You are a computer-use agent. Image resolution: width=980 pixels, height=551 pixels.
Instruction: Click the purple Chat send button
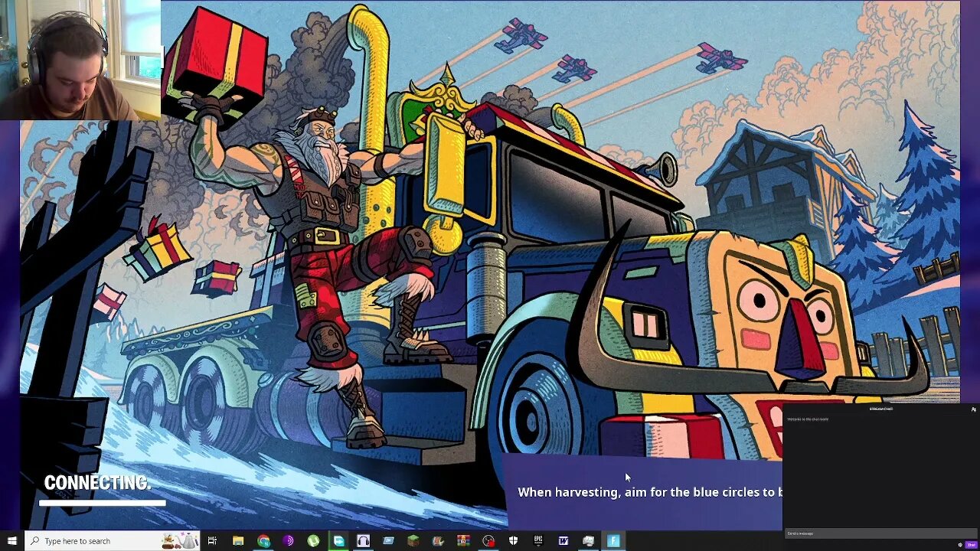tap(972, 545)
